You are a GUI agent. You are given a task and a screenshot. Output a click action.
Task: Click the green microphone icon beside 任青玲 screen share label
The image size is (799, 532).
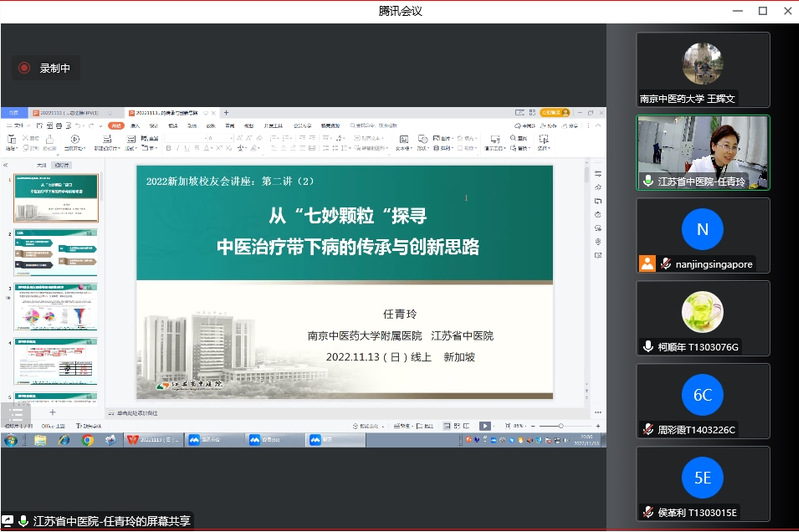click(x=23, y=521)
